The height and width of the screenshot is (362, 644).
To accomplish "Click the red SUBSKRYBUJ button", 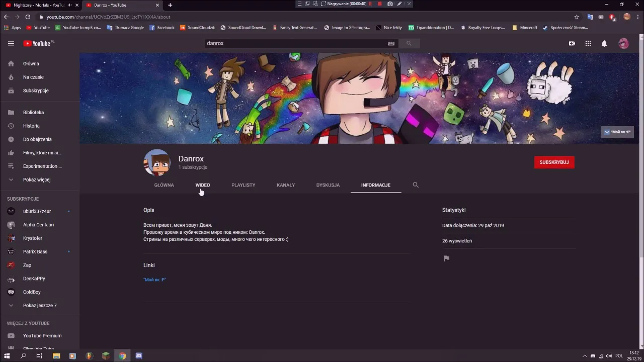I will [x=554, y=162].
